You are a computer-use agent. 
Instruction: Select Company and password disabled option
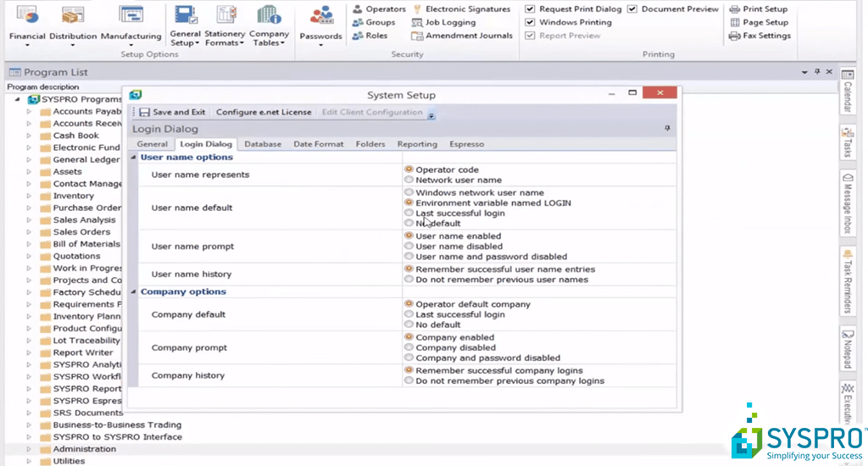[409, 358]
